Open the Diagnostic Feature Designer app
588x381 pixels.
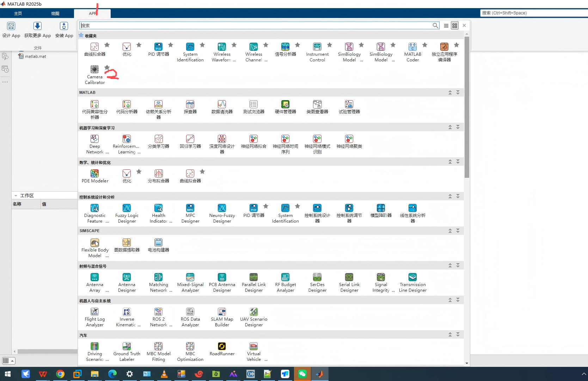(95, 213)
